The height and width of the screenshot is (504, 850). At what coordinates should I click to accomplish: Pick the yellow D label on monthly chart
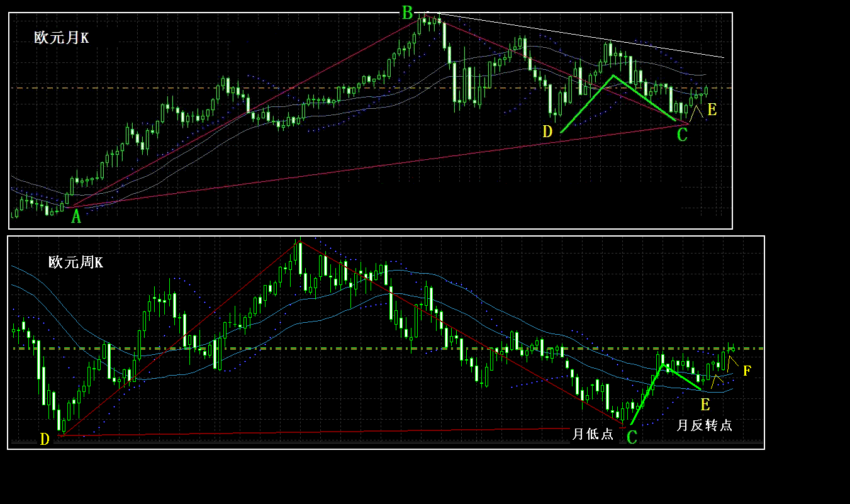pyautogui.click(x=547, y=131)
